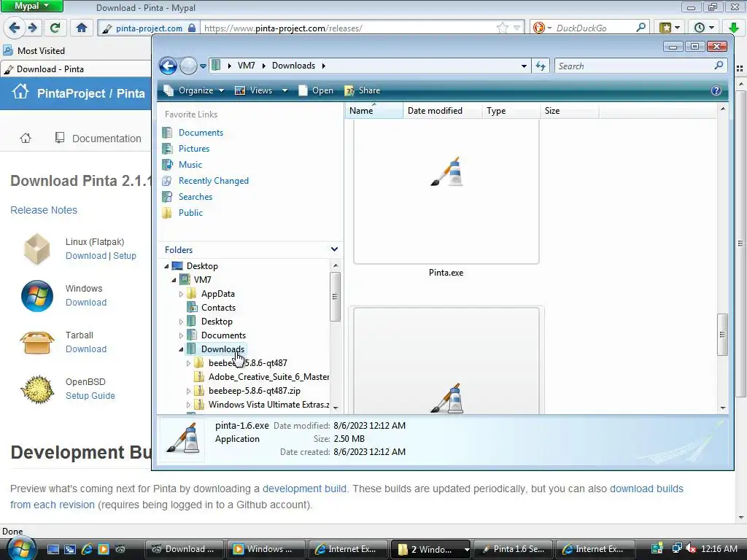
Task: Select the Contacts folder in tree
Action: (x=218, y=308)
